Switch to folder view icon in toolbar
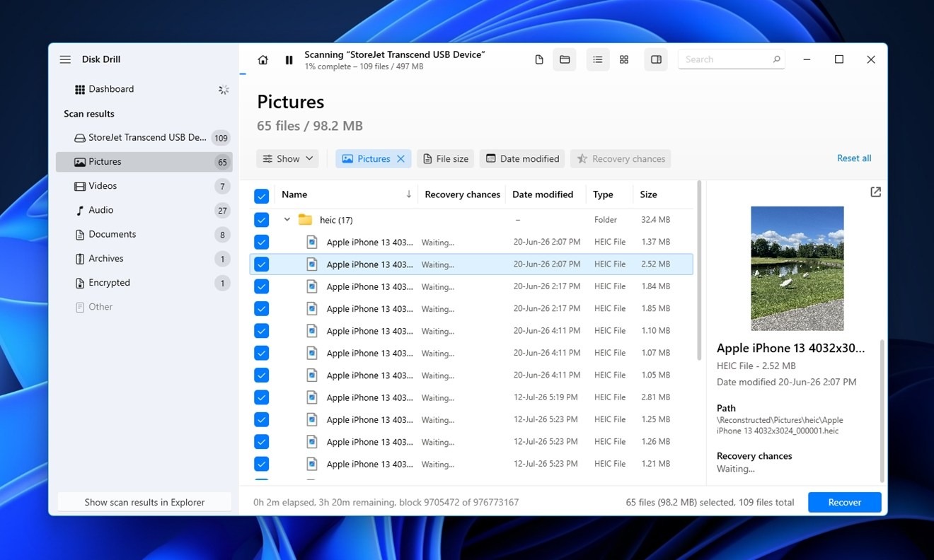Image resolution: width=934 pixels, height=560 pixels. 565,60
